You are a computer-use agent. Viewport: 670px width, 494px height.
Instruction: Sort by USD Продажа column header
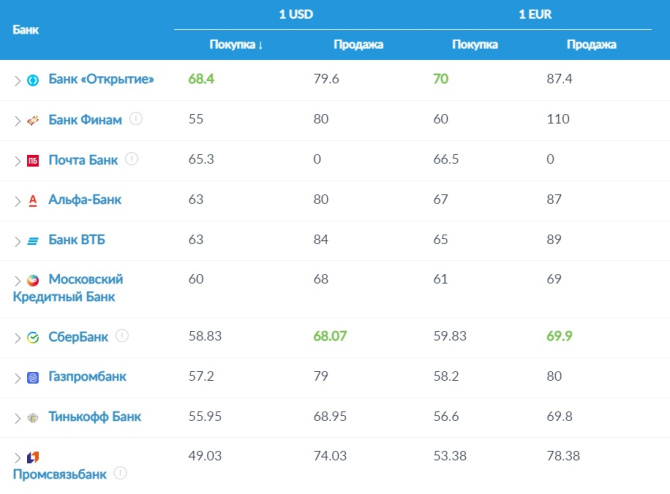[357, 44]
